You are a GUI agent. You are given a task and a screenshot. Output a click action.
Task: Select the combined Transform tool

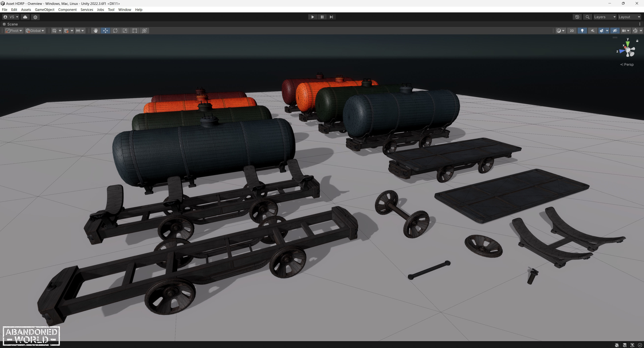(x=144, y=31)
